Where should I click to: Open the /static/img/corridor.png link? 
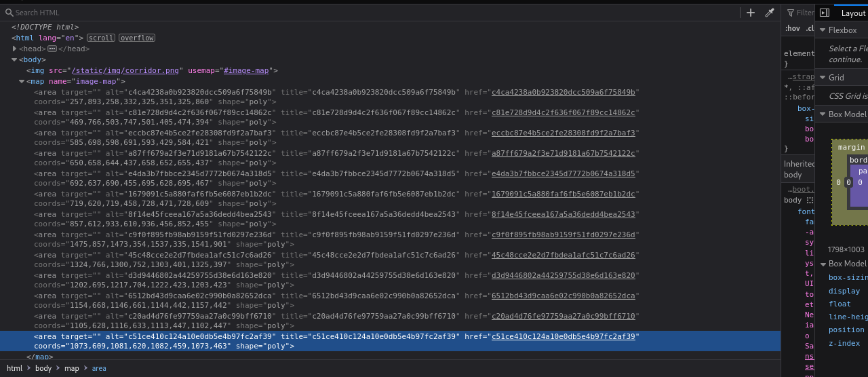(125, 71)
